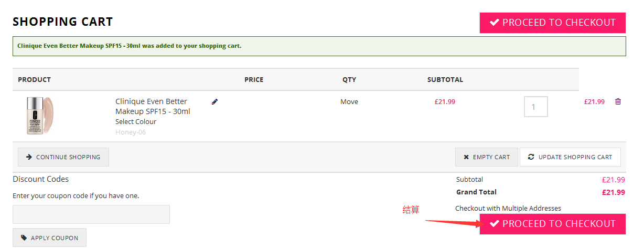Click the X icon on Empty Cart
The width and height of the screenshot is (644, 248).
click(x=466, y=157)
